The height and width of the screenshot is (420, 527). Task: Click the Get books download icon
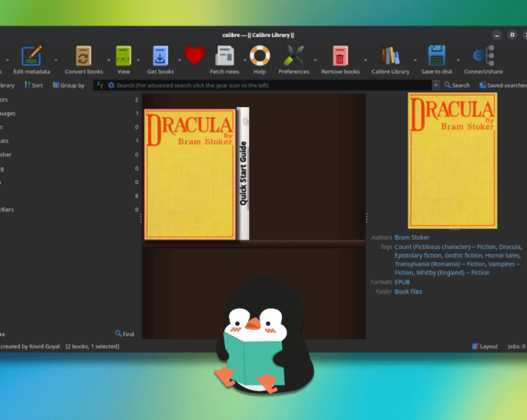tap(160, 56)
